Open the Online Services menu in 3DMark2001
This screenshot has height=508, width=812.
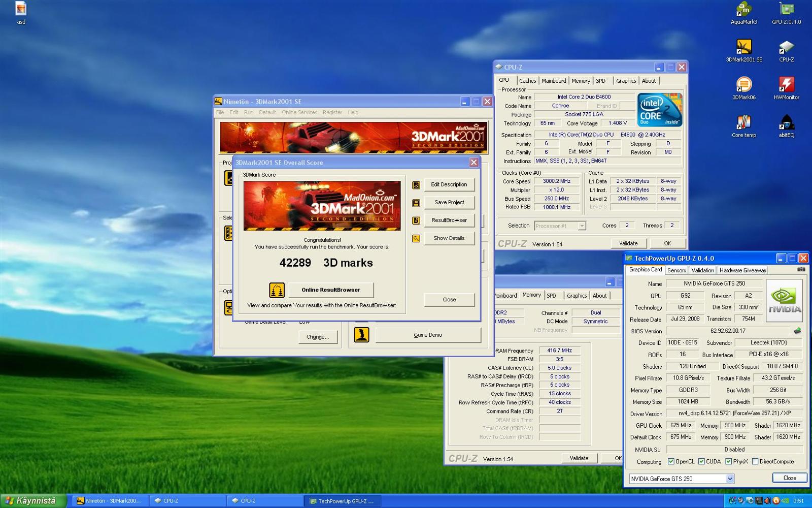click(x=299, y=112)
